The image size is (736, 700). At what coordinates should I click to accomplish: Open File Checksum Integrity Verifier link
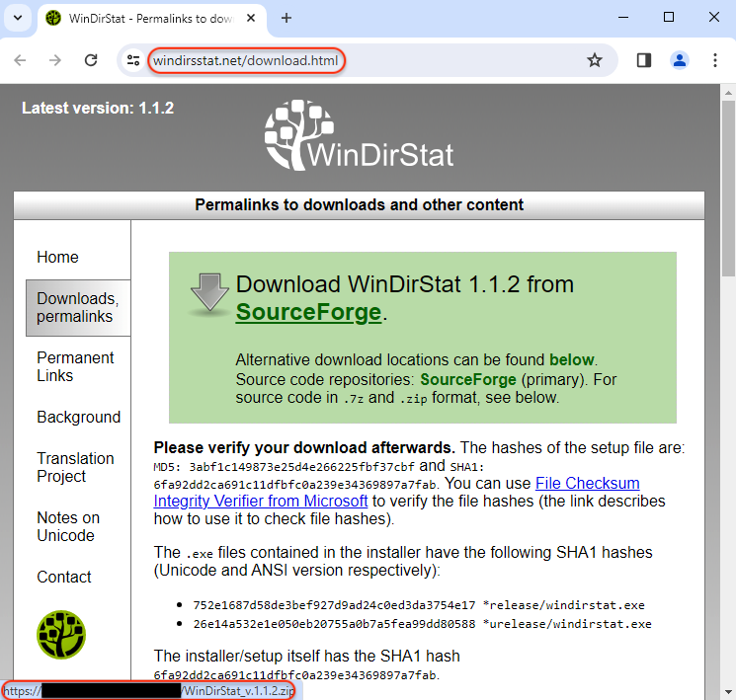(x=396, y=492)
